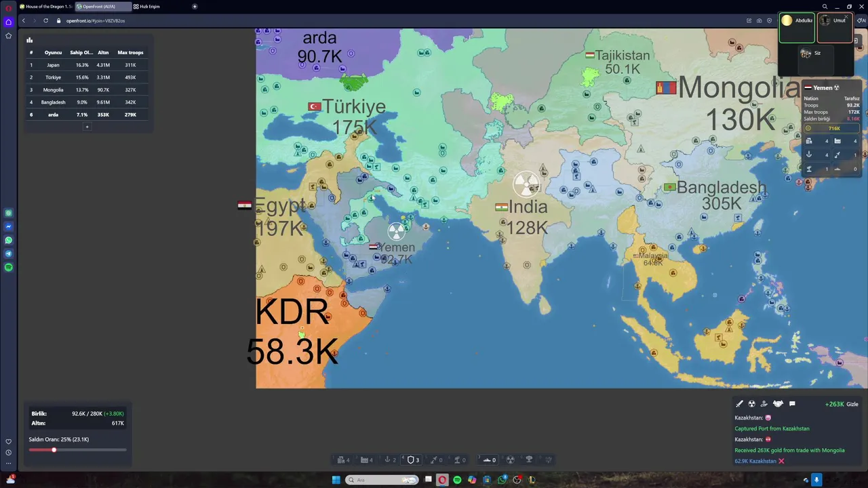Click Abdulkadir call participant tile

[797, 28]
